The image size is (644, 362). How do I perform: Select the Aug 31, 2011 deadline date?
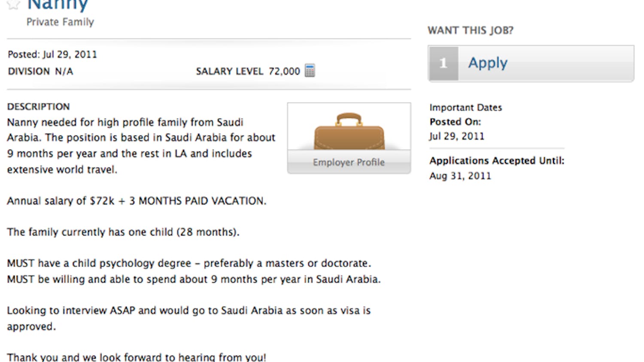(460, 176)
